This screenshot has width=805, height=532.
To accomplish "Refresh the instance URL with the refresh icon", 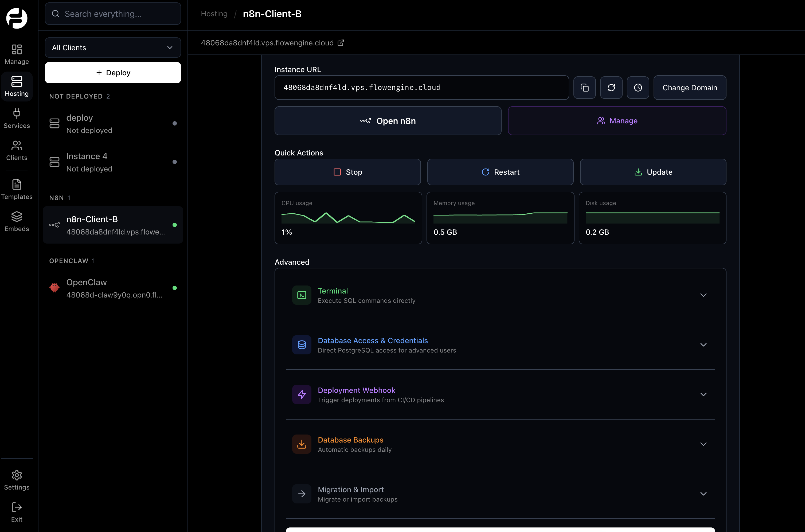I will point(611,88).
